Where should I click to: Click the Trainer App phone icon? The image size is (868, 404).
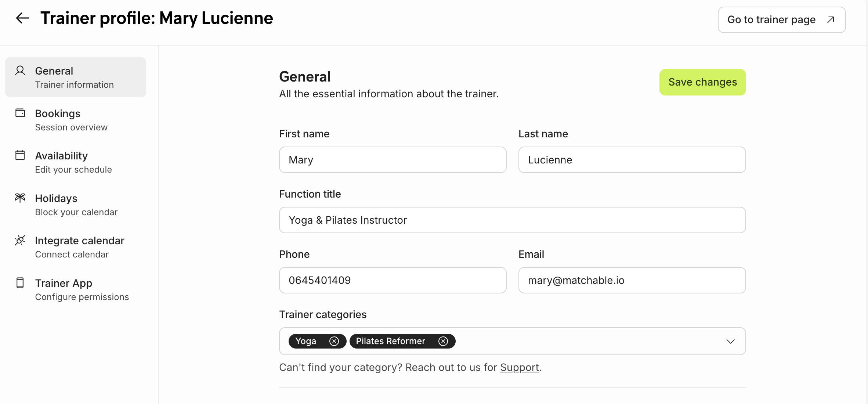(x=20, y=283)
